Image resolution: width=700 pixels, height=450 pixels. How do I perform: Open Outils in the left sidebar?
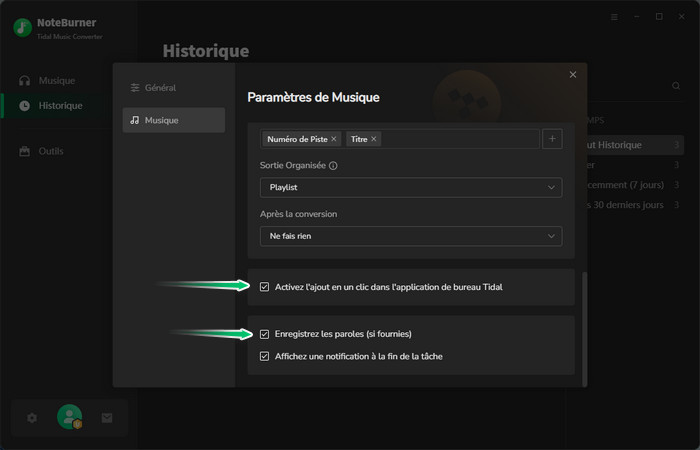(51, 151)
